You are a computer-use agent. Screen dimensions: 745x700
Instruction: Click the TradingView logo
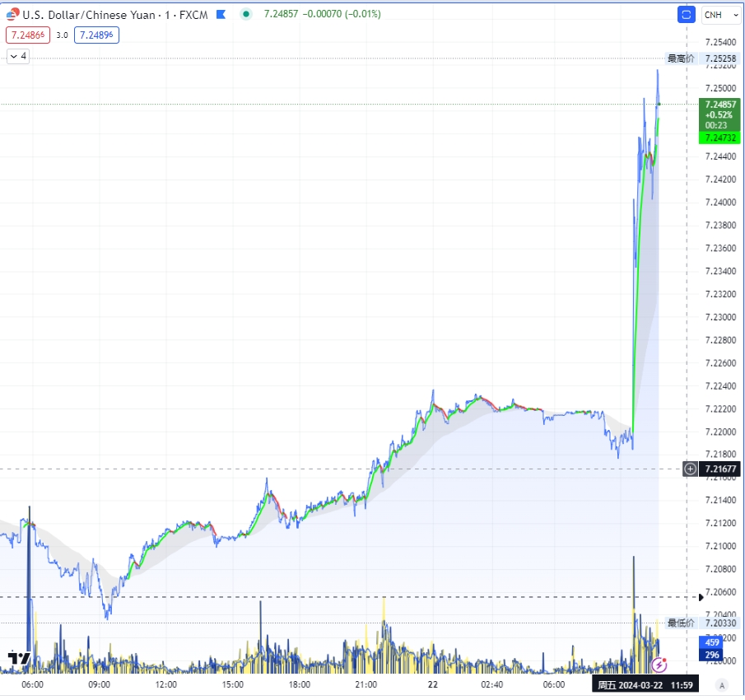pyautogui.click(x=19, y=658)
